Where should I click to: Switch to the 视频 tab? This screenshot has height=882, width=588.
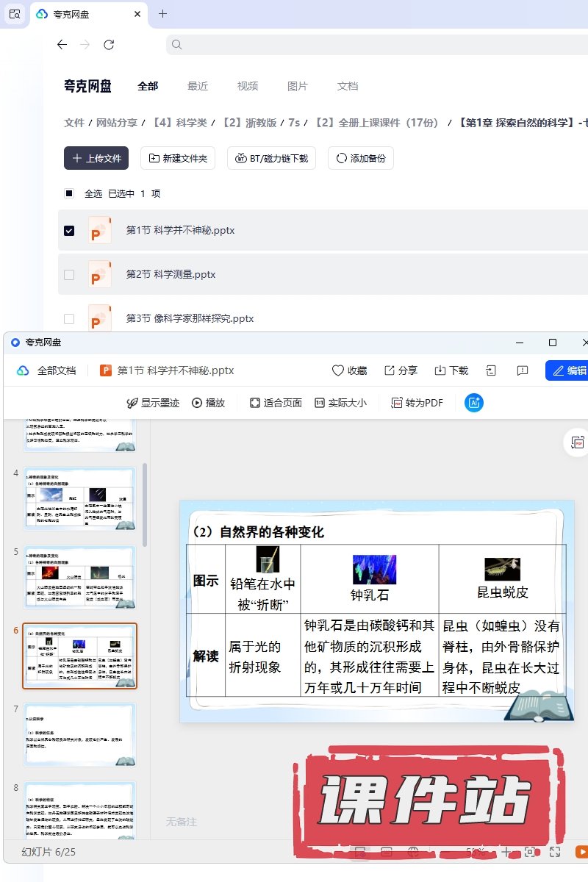(248, 86)
